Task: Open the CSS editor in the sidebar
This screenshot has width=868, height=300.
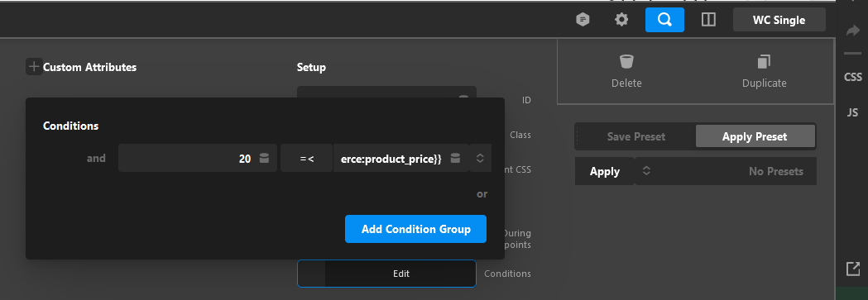Action: click(x=852, y=78)
